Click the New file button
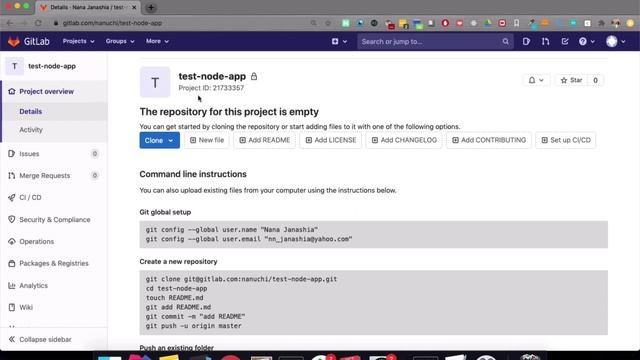This screenshot has width=640, height=360. pyautogui.click(x=207, y=140)
